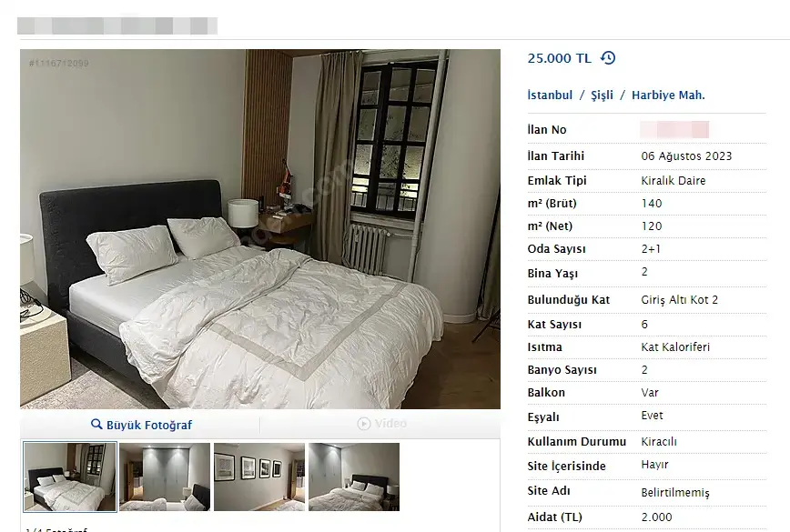Click the blurred listing number value
Viewport: 790px width, 532px height.
(x=674, y=130)
